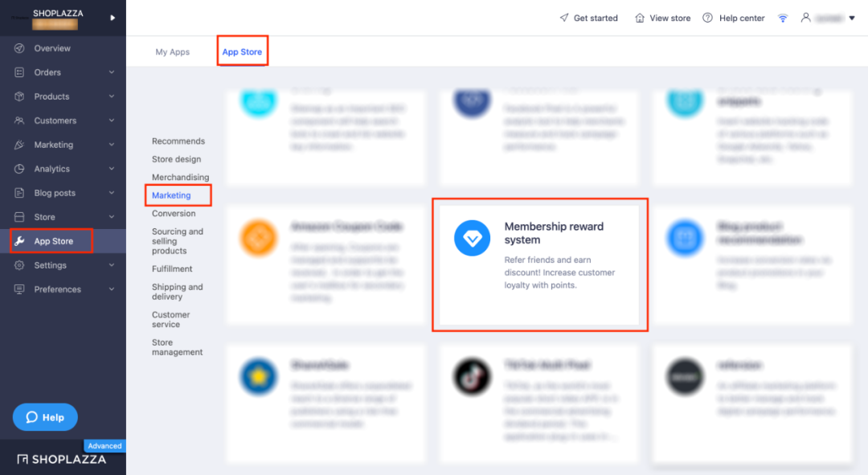This screenshot has height=475, width=868.
Task: Click the SHOPLAZZA store name at top left
Action: coord(58,13)
